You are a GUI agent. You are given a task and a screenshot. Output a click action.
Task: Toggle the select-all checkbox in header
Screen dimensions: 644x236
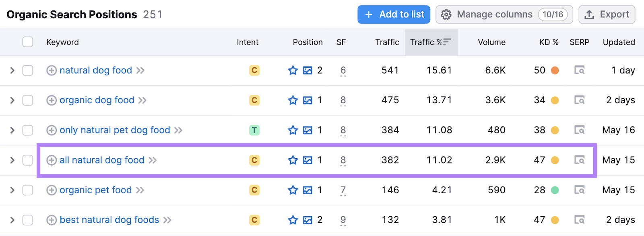[28, 42]
